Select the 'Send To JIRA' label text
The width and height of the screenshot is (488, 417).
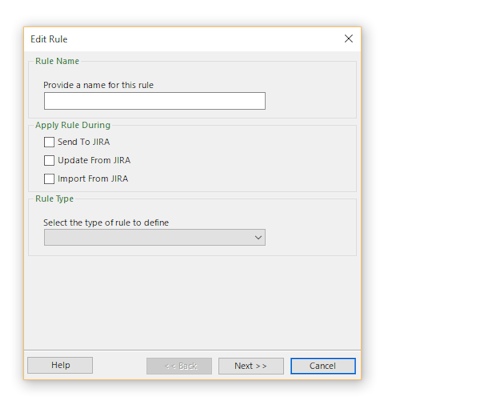pyautogui.click(x=84, y=142)
